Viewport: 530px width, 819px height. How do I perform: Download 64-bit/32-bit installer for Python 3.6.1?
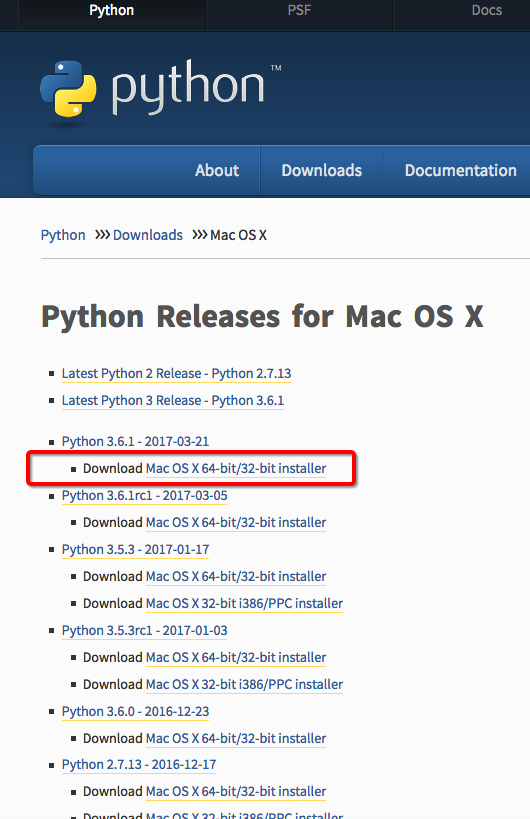[236, 469]
